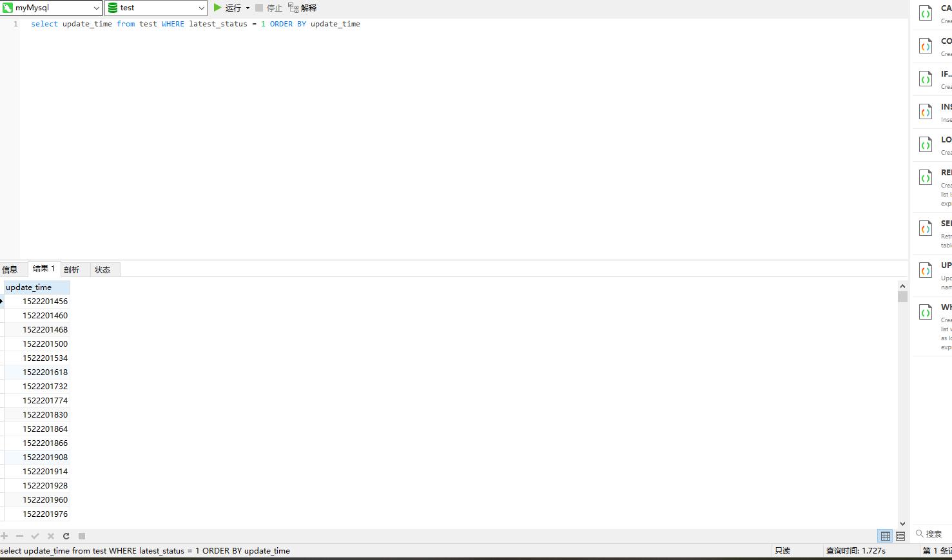Select the cell 1522201732
This screenshot has width=952, height=560.
(37, 387)
